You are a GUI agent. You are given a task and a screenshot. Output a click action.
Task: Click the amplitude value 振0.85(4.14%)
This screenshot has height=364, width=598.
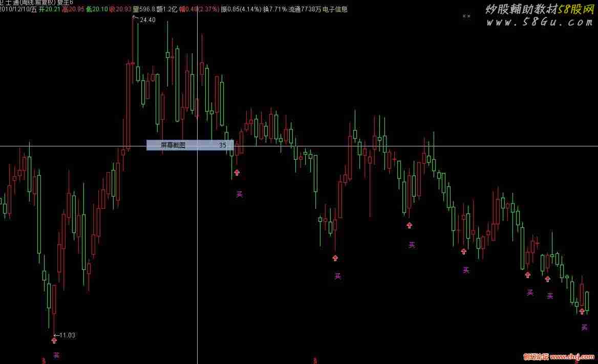point(241,9)
